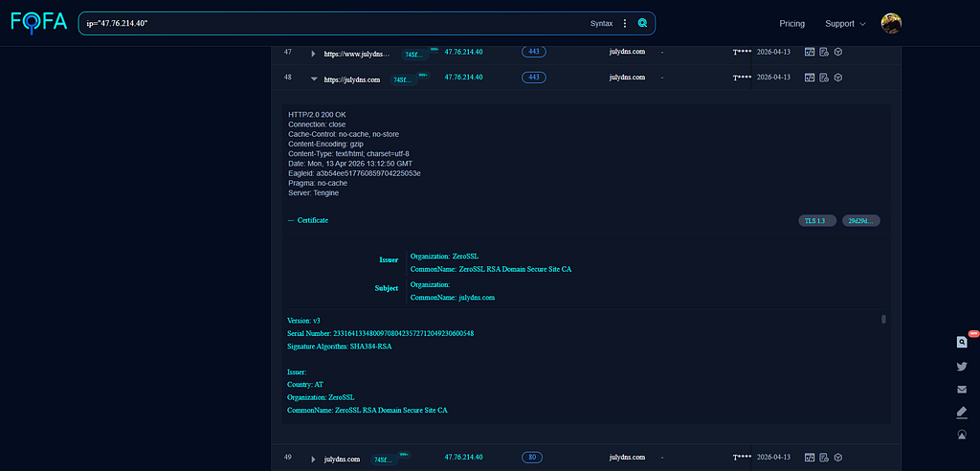980x471 pixels.
Task: Click IP 47.76.214.40 in row 49
Action: (x=463, y=458)
